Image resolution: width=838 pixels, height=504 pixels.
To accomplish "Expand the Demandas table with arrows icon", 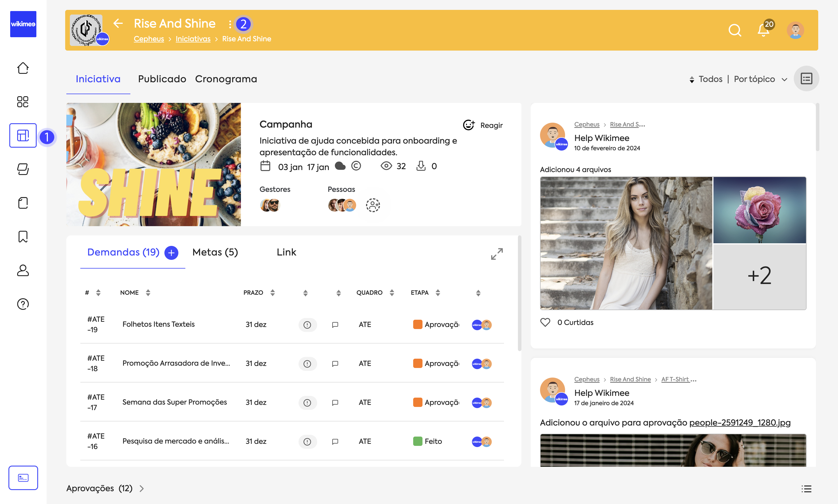I will click(x=497, y=253).
